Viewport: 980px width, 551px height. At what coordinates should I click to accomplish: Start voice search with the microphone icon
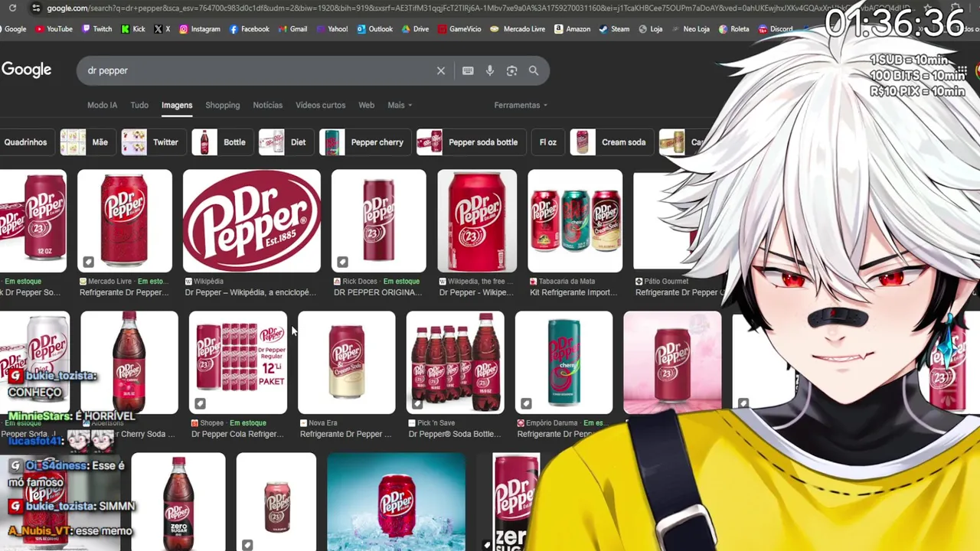click(x=490, y=70)
